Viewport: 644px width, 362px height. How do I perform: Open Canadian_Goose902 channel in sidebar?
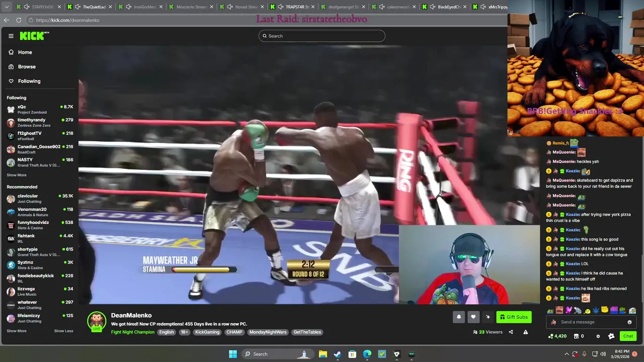(x=39, y=149)
